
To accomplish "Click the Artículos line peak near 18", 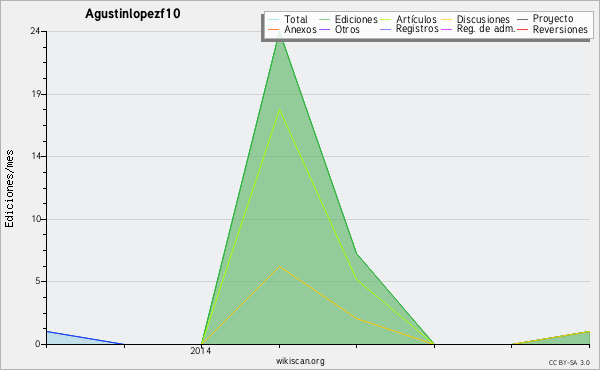I will point(280,110).
